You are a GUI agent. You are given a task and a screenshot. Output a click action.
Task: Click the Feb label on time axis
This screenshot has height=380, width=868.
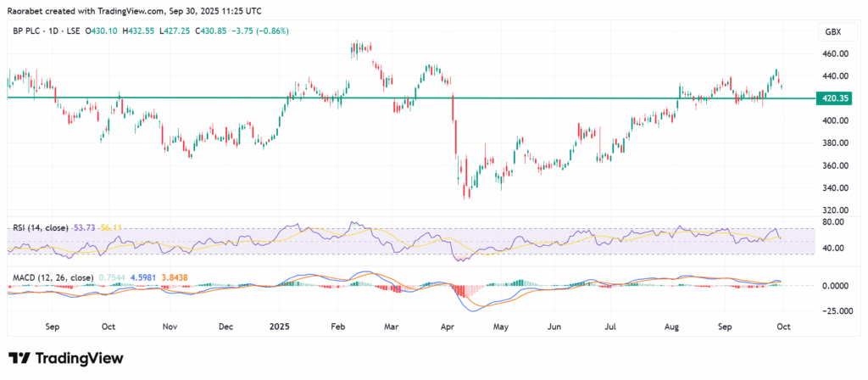point(337,327)
